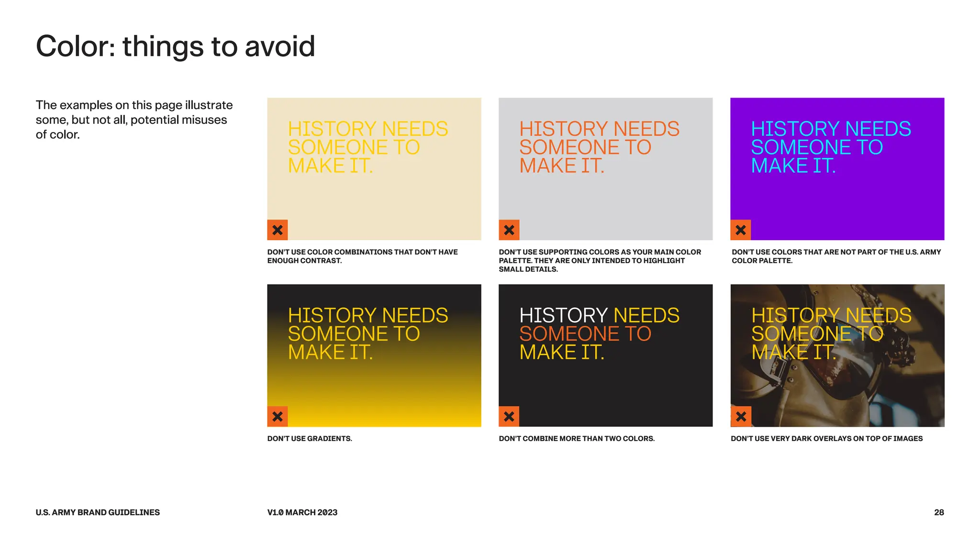Click caption about combining more than two colors
Screen dimensions: 980x551
coord(577,439)
